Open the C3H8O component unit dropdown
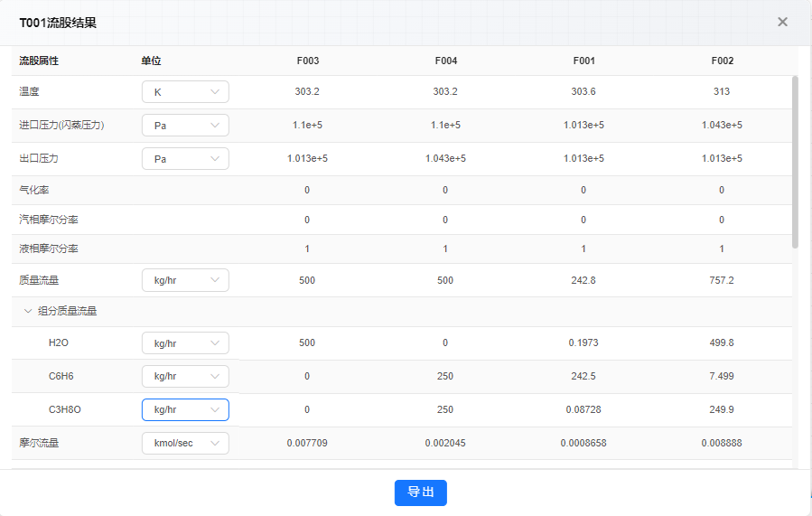 pos(185,409)
